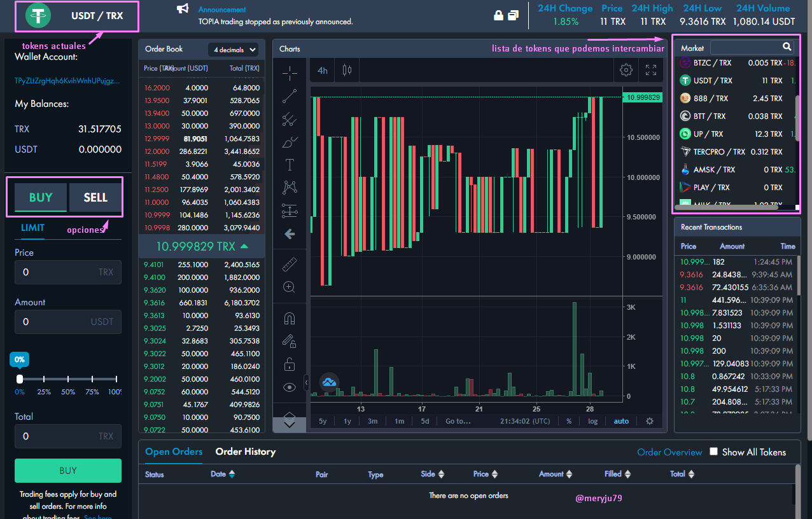Sort open orders by Date
812x519 pixels.
(232, 474)
